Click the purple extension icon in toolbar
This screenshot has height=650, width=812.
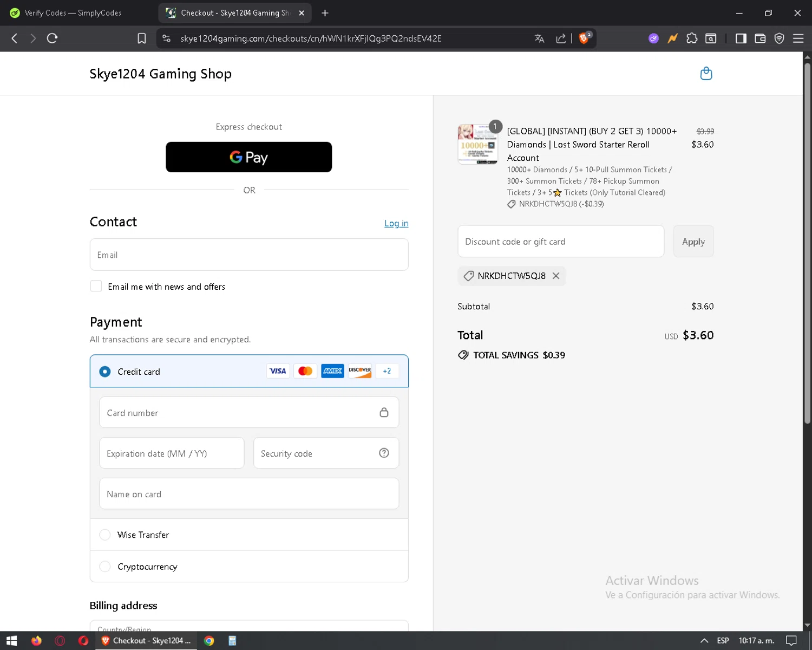(653, 38)
